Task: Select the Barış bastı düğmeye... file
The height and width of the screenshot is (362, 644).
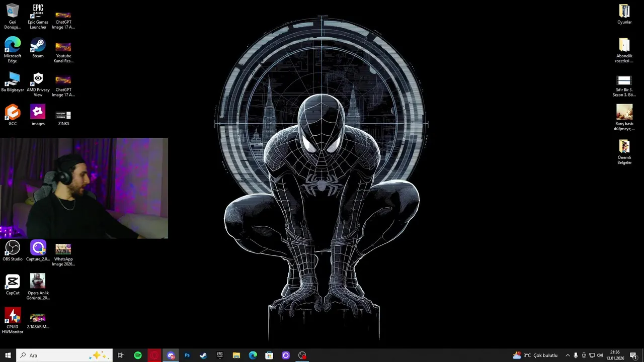Action: click(x=624, y=118)
